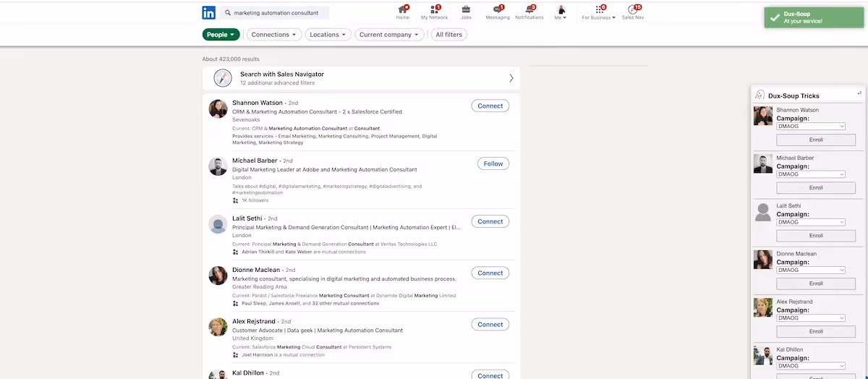Click mutual connections icon under Dionne Maclean
868x379 pixels.
(x=235, y=304)
